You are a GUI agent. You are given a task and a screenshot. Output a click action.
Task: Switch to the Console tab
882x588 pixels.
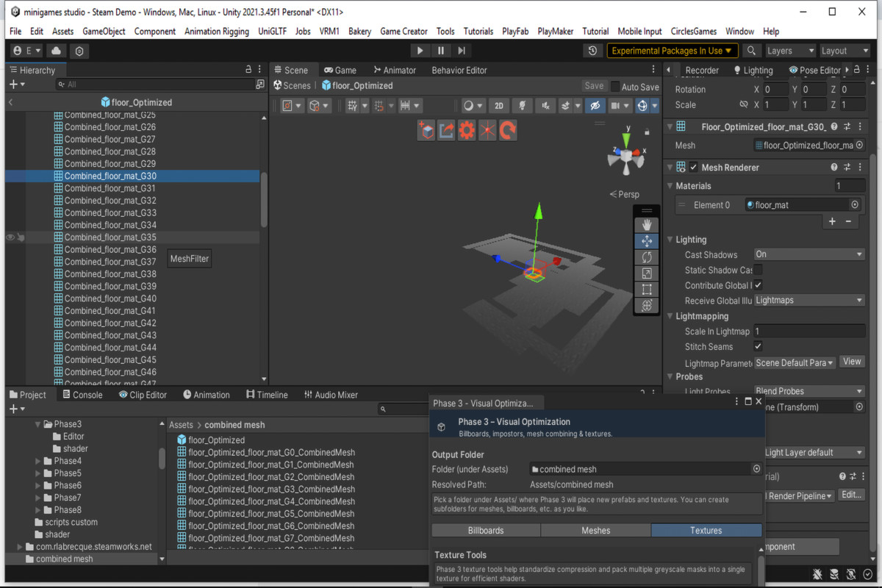[x=82, y=395]
